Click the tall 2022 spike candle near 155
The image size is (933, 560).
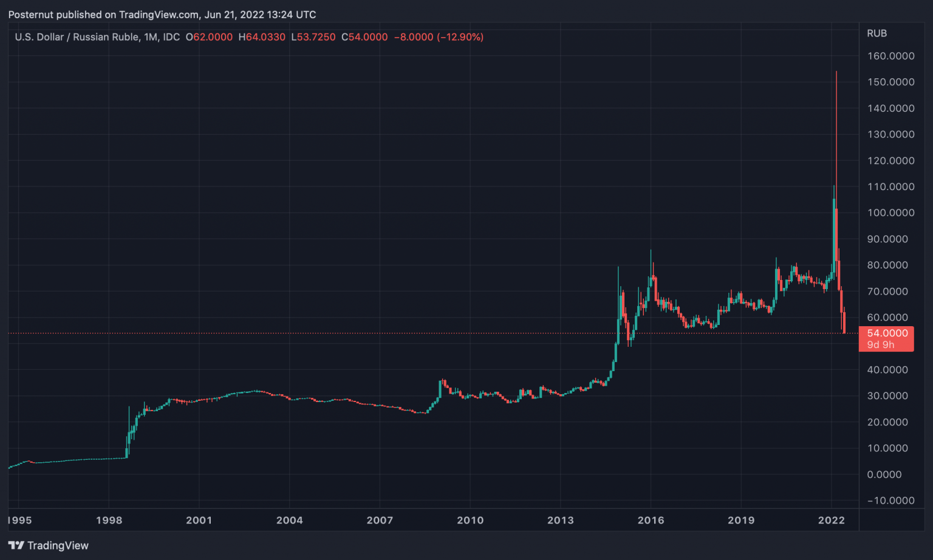click(x=835, y=152)
